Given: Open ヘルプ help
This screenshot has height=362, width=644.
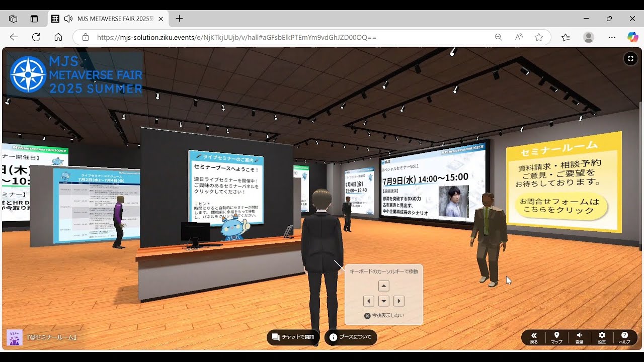Looking at the screenshot, I should (x=624, y=338).
